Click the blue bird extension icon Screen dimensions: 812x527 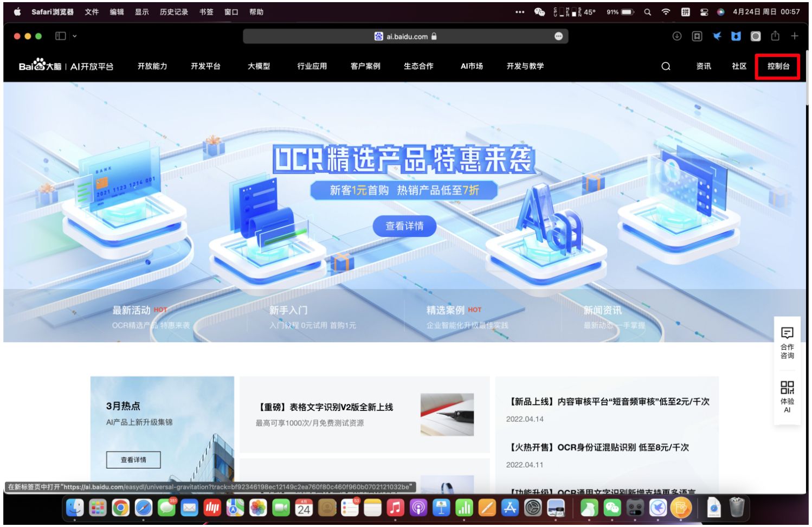tap(717, 36)
